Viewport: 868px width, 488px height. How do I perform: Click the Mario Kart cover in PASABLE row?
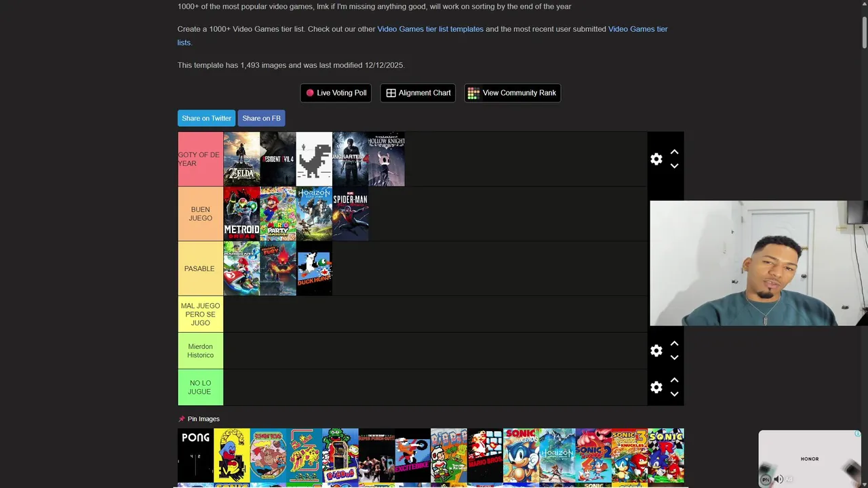pyautogui.click(x=241, y=268)
